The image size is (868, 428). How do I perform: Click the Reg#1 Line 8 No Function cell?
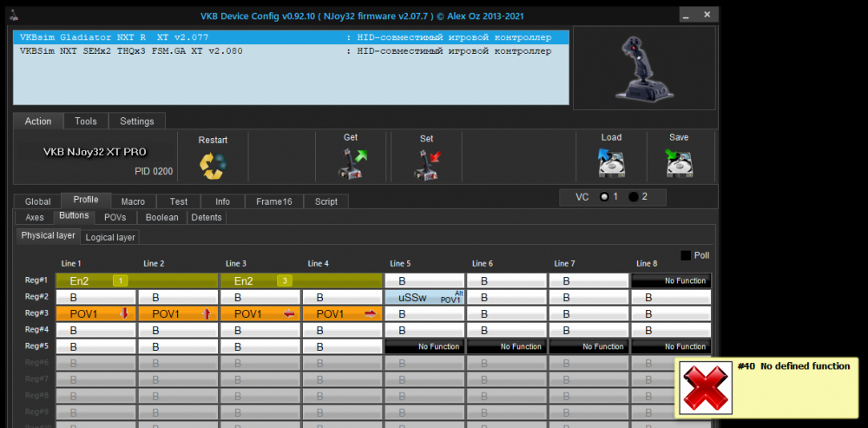tap(672, 280)
